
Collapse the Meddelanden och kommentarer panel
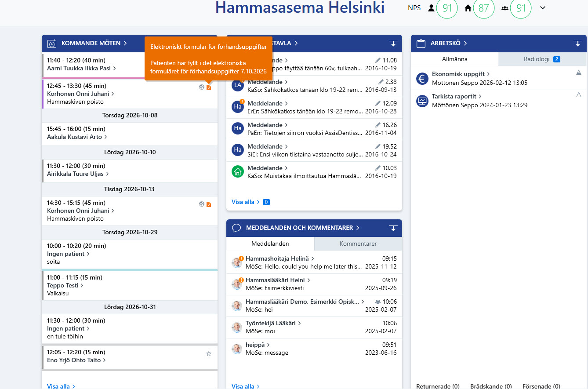coord(393,228)
